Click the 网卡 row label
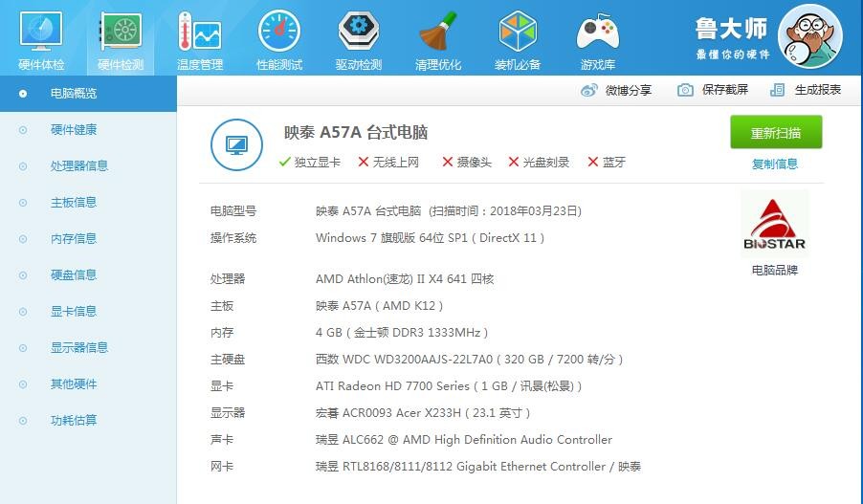The height and width of the screenshot is (504, 863). (222, 467)
